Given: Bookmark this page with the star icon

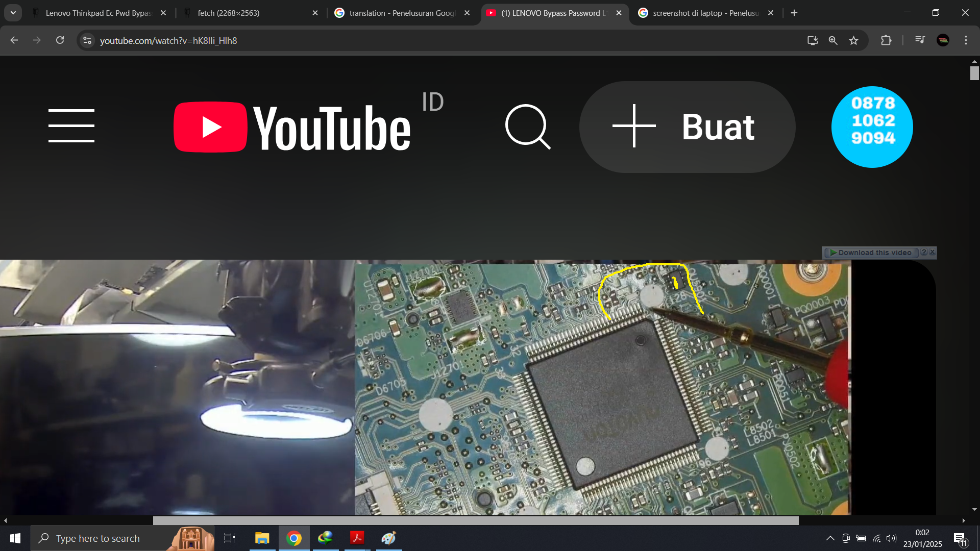Looking at the screenshot, I should (x=853, y=40).
